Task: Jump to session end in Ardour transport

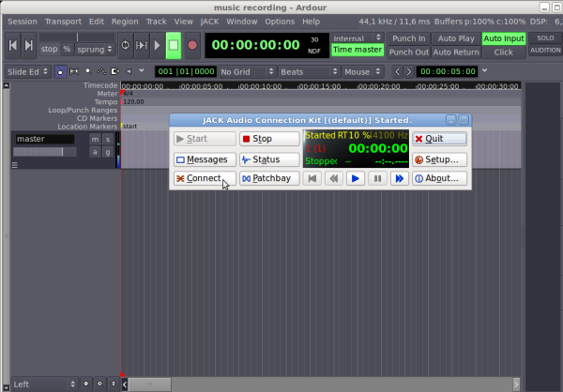Action: 29,46
